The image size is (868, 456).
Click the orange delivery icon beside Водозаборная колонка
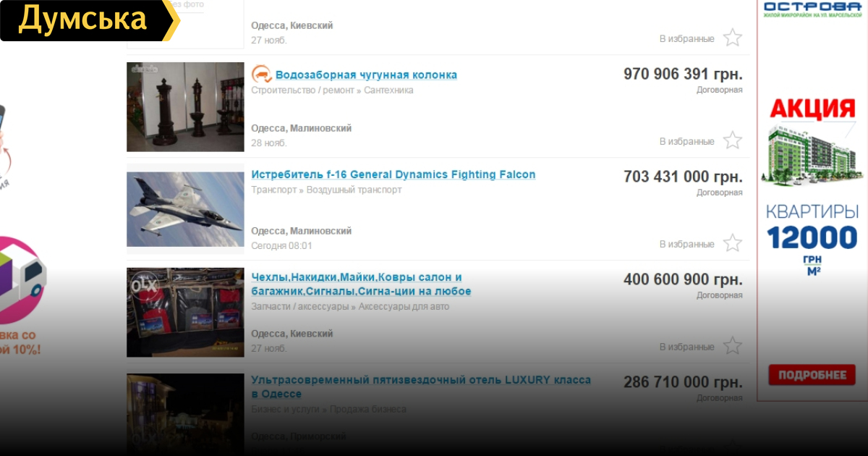tap(261, 75)
